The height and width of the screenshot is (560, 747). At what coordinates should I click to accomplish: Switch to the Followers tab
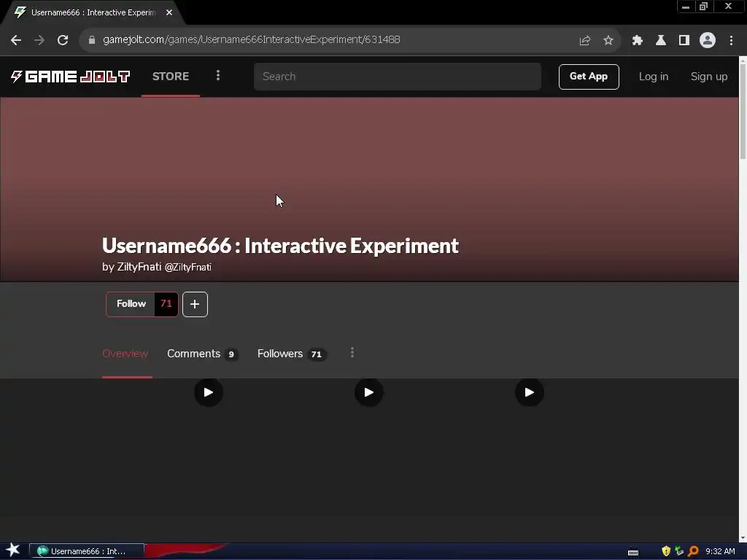[x=292, y=354]
